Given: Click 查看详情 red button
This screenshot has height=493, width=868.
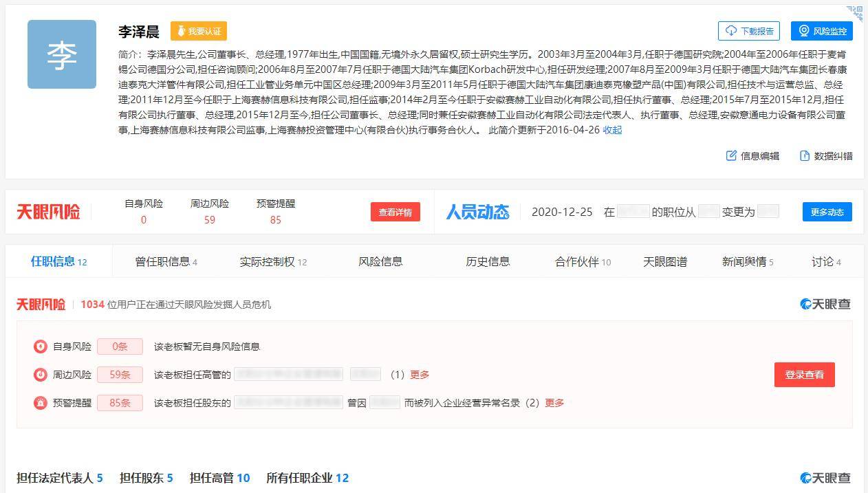Looking at the screenshot, I should pos(395,212).
